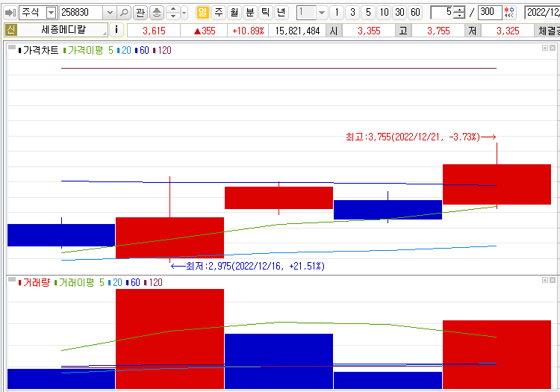The image size is (560, 392).
Task: Edit the displayed candle count field showing 5
Action: coord(442,13)
